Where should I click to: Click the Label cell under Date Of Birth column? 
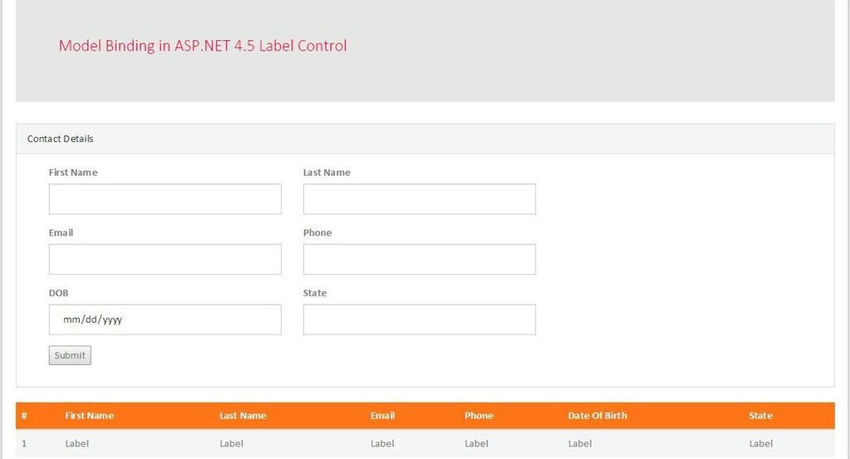(x=580, y=443)
